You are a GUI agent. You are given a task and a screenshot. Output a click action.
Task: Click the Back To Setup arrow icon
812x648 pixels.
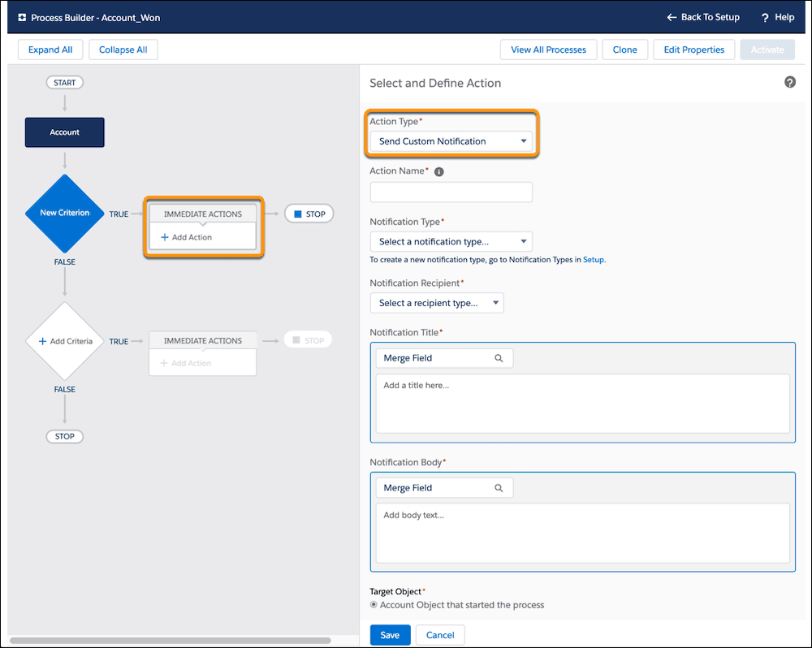672,18
